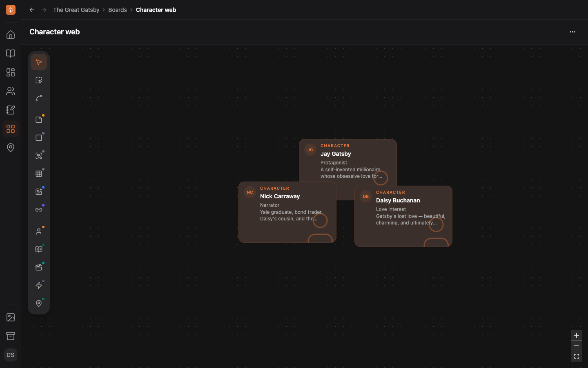The width and height of the screenshot is (588, 368).
Task: Activate the marquee selection tool
Action: [39, 81]
